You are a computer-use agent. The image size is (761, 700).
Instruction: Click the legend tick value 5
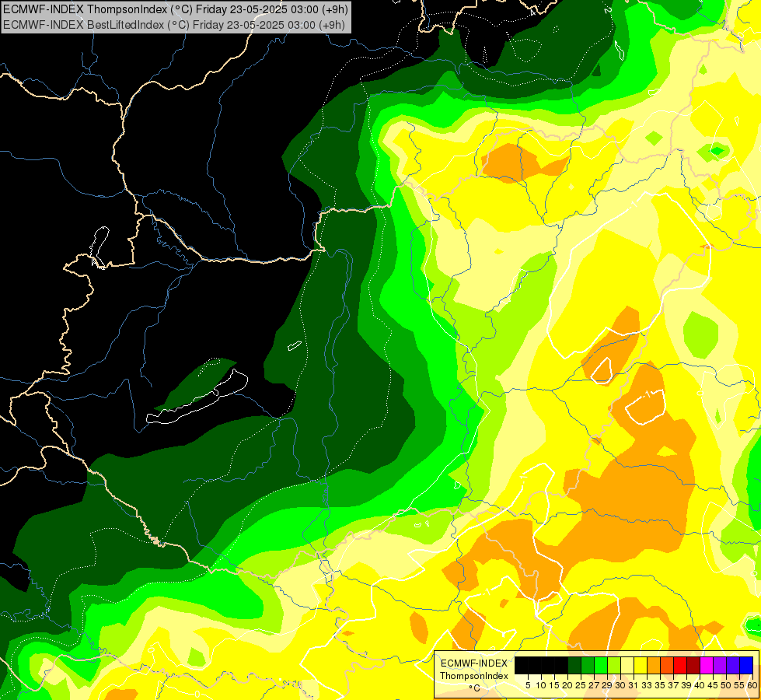(x=528, y=685)
